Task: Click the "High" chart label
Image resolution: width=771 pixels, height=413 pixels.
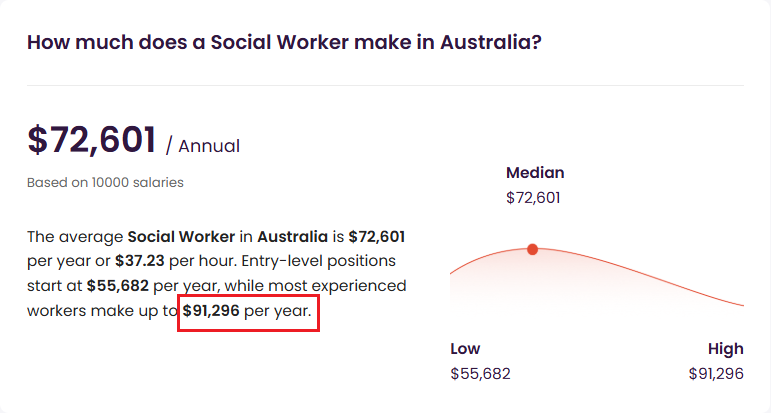Action: pos(725,349)
